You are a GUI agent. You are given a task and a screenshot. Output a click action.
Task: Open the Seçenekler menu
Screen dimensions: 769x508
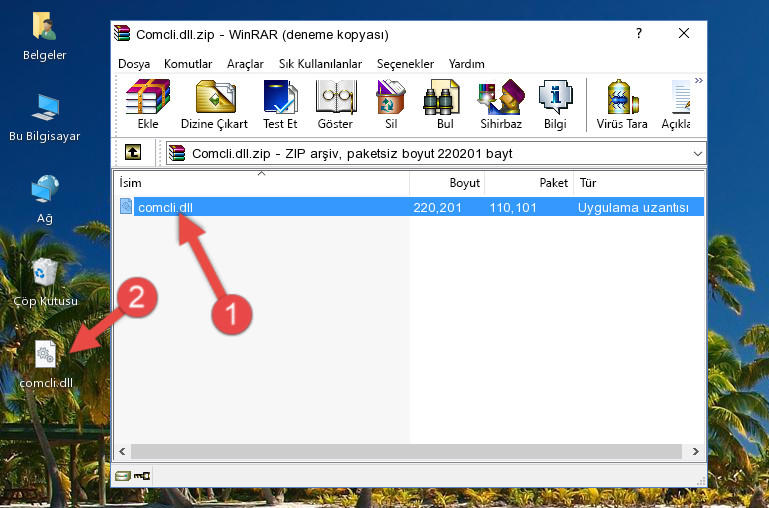[405, 64]
